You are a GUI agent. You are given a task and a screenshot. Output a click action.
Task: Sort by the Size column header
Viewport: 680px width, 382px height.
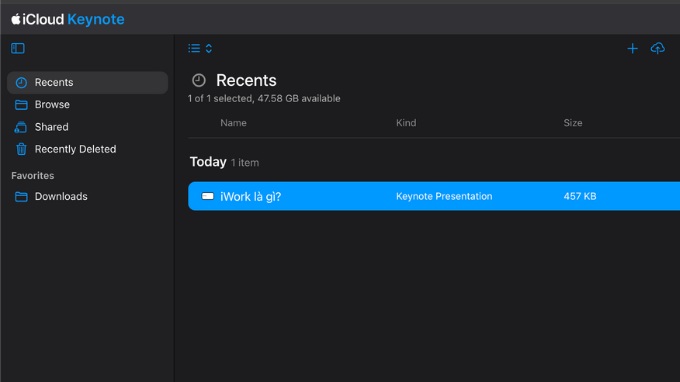coord(573,123)
